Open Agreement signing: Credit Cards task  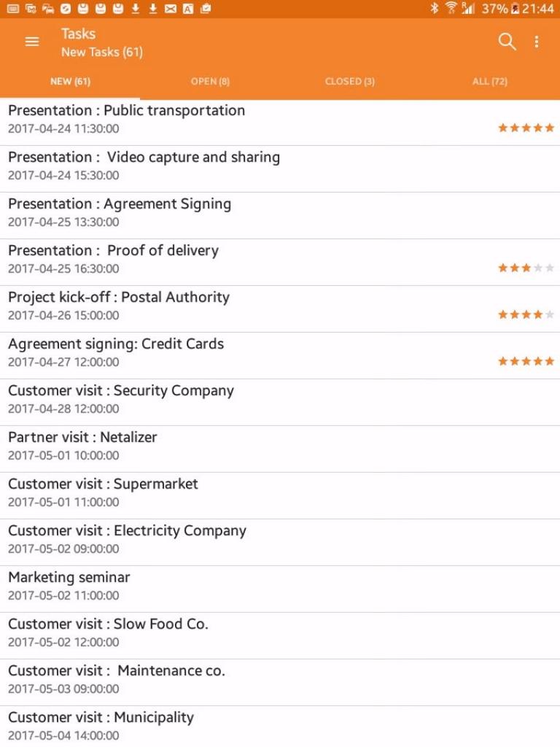point(280,356)
